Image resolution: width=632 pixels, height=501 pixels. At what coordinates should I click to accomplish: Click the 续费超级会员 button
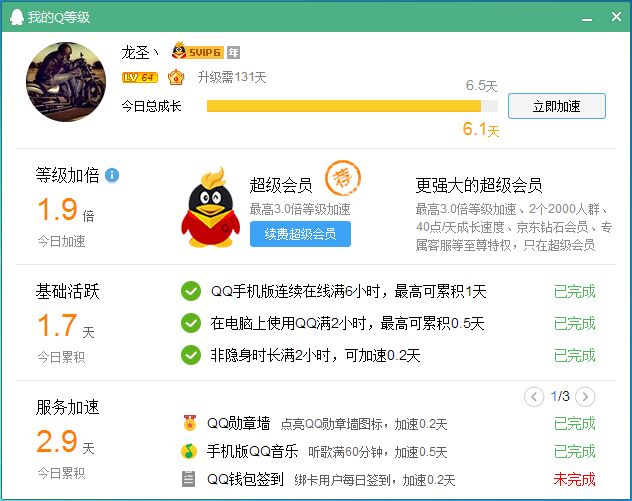click(300, 234)
